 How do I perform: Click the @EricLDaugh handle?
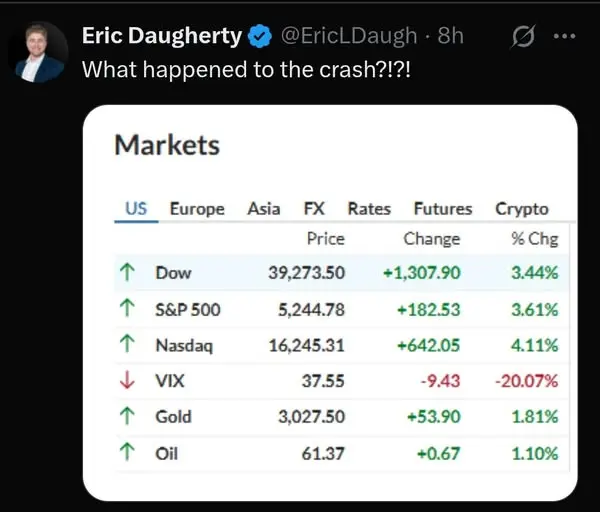(349, 37)
